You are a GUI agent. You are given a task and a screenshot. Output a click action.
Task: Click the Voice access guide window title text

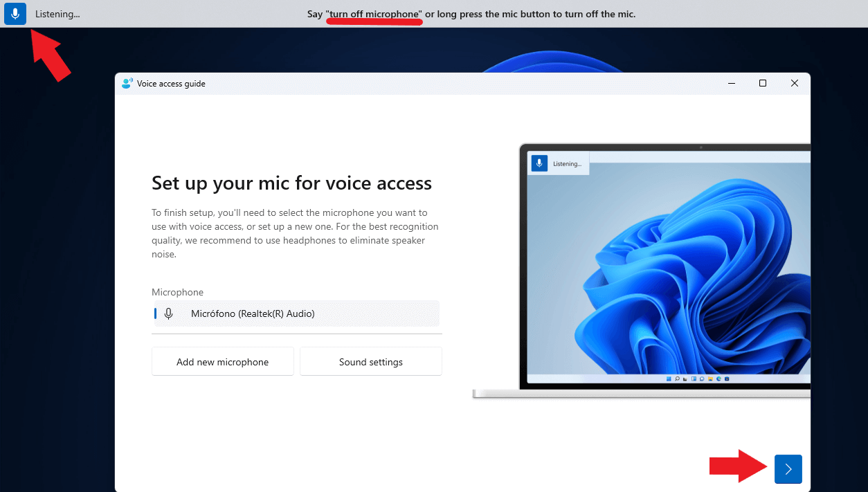[x=171, y=84]
